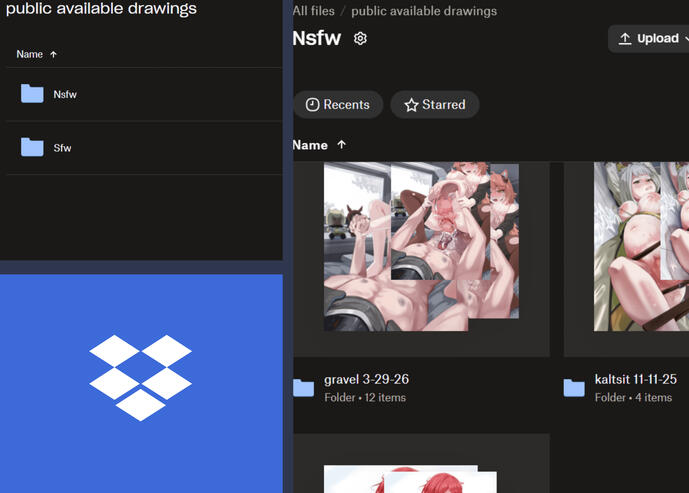Click the Upload button
This screenshot has width=689, height=493.
(x=649, y=39)
